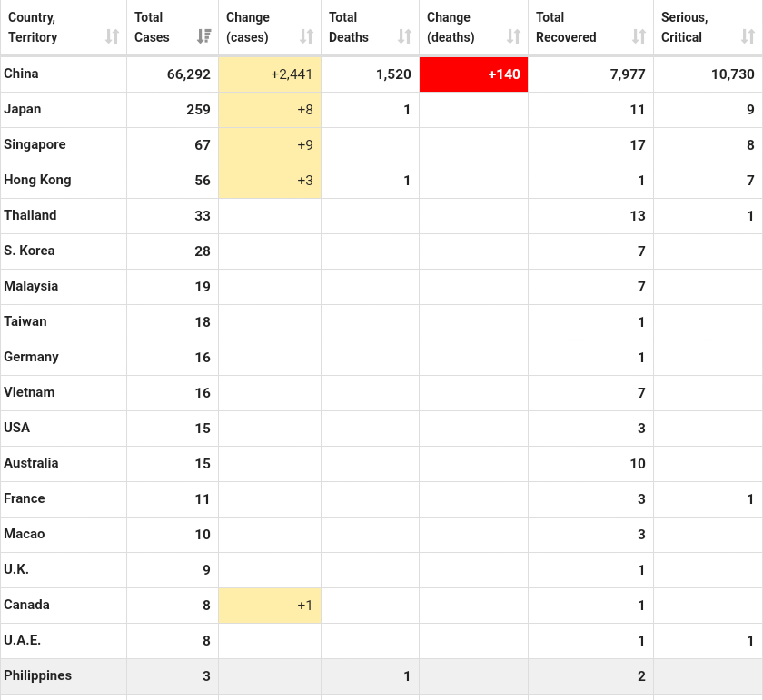Click the Singapore country name
This screenshot has height=700, width=763.
35,144
